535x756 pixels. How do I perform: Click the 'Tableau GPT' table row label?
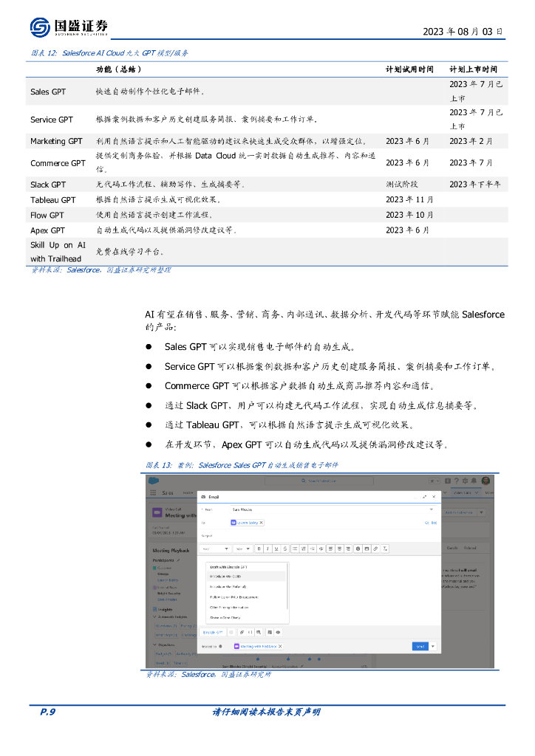coord(53,199)
